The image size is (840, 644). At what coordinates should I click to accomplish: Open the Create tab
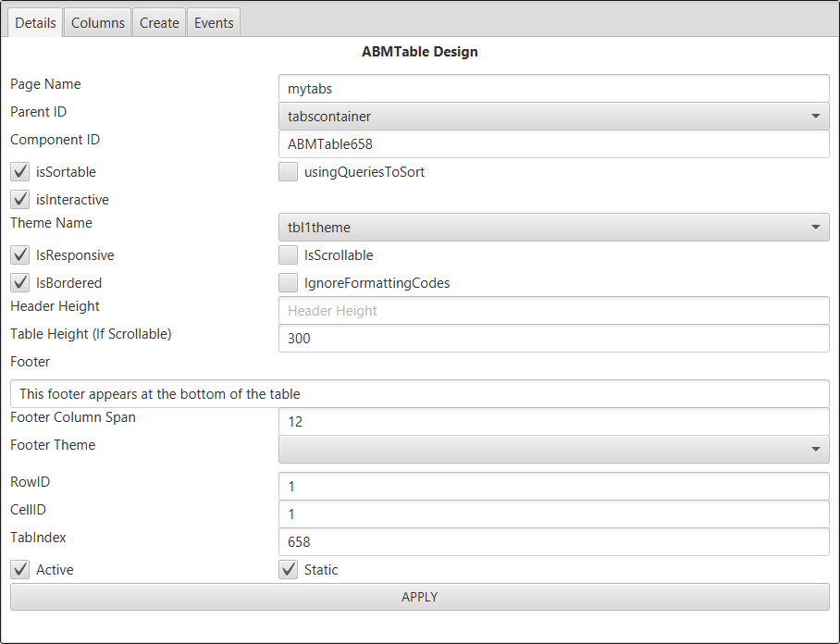pyautogui.click(x=159, y=23)
